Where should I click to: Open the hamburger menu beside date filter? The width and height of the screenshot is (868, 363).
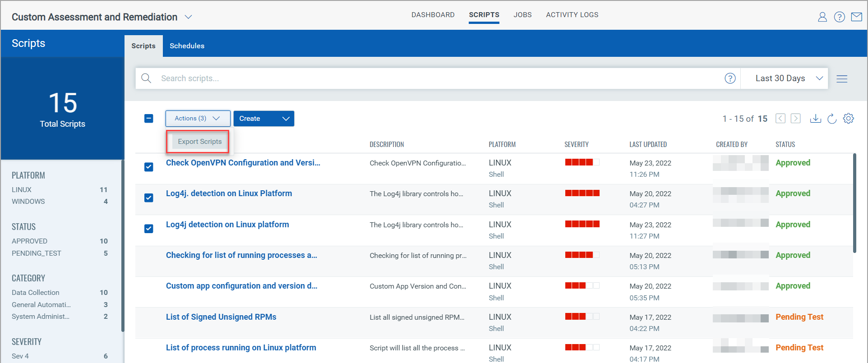tap(841, 79)
